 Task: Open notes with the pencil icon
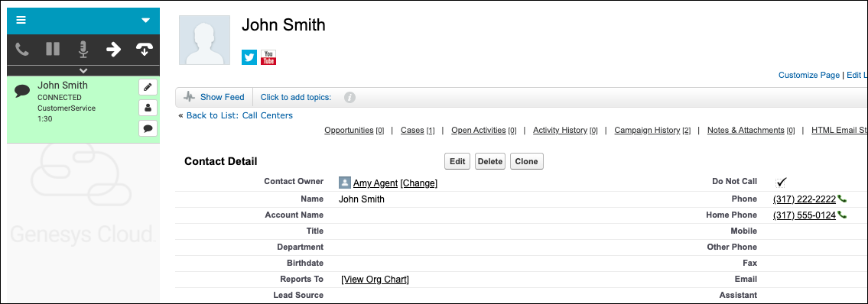148,87
